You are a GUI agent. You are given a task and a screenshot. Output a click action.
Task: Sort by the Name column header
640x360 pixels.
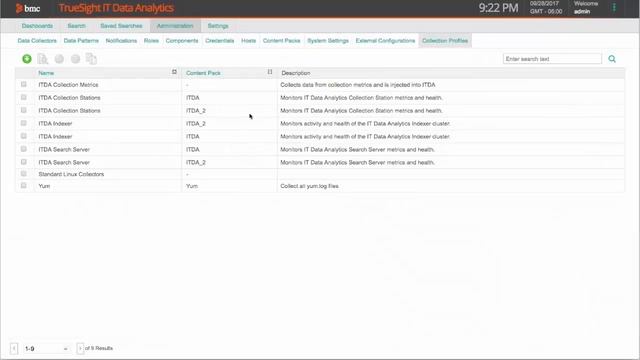tap(46, 73)
